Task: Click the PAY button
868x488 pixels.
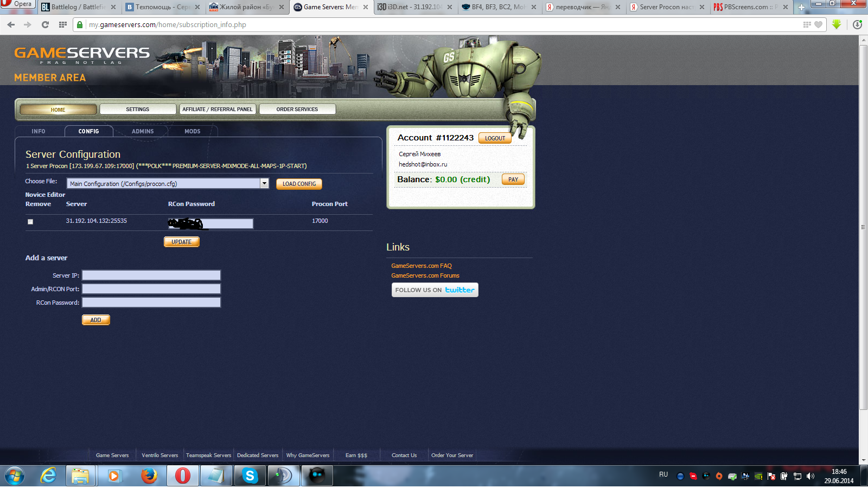Action: point(513,179)
